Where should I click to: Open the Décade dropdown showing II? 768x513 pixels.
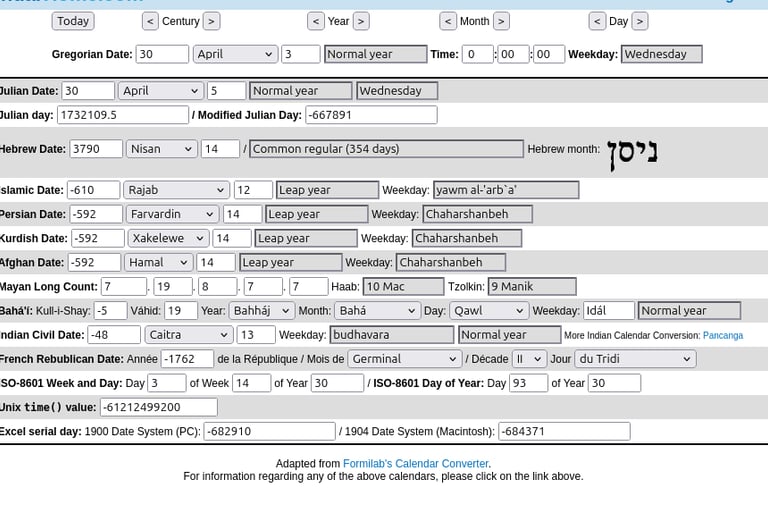coord(529,359)
